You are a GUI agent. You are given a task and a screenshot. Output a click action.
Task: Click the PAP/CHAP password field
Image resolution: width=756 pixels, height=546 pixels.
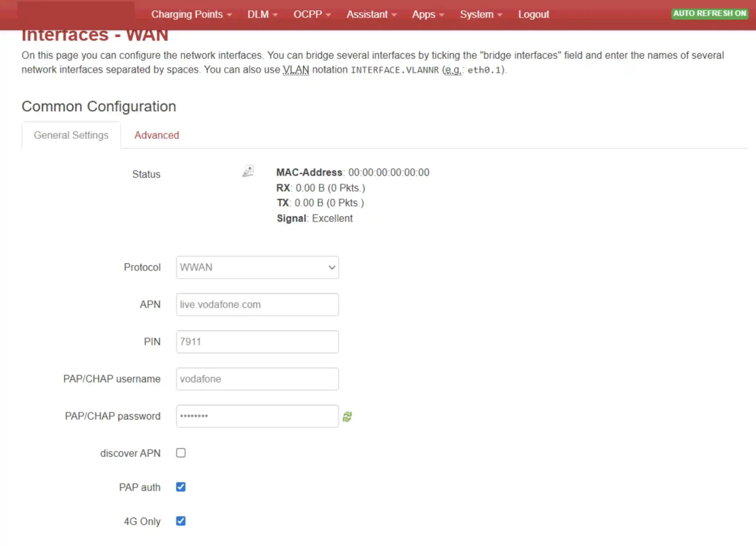pyautogui.click(x=257, y=417)
